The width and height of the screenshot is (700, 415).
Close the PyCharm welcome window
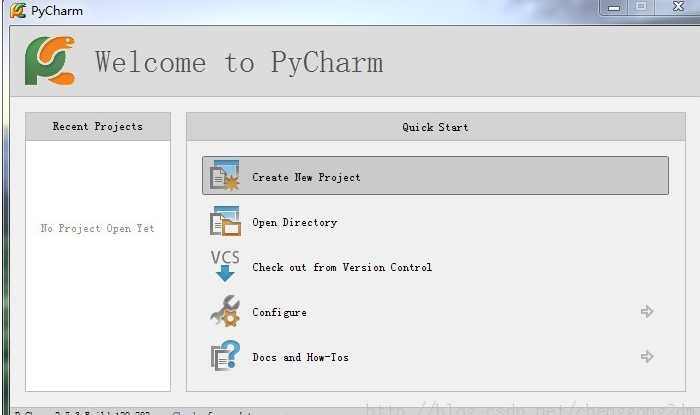pyautogui.click(x=678, y=7)
